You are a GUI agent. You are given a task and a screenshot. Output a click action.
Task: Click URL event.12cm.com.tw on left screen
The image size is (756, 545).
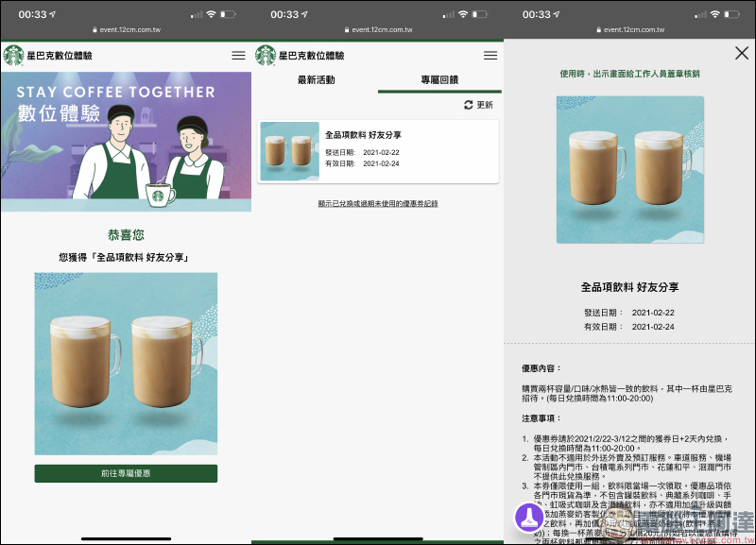(130, 29)
